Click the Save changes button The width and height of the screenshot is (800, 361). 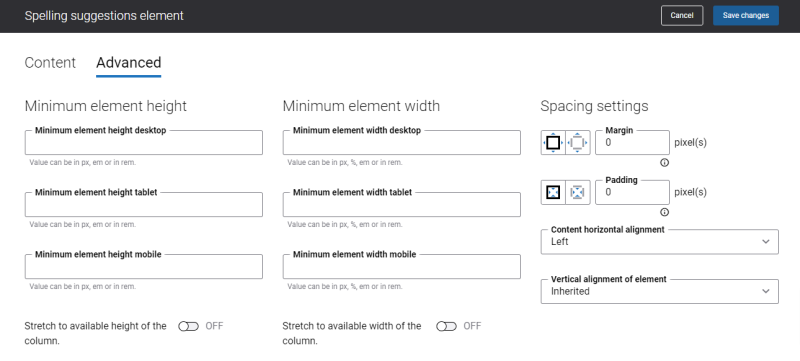click(746, 15)
